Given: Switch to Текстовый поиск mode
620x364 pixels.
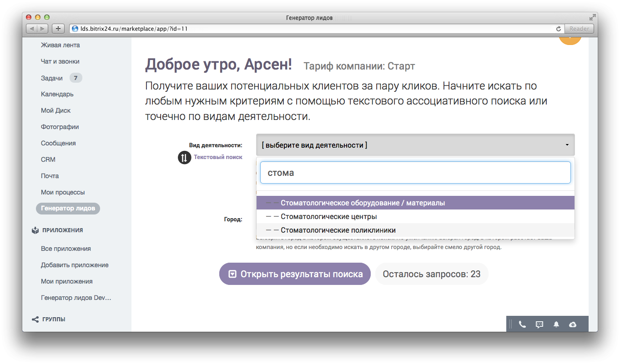Looking at the screenshot, I should [x=218, y=157].
